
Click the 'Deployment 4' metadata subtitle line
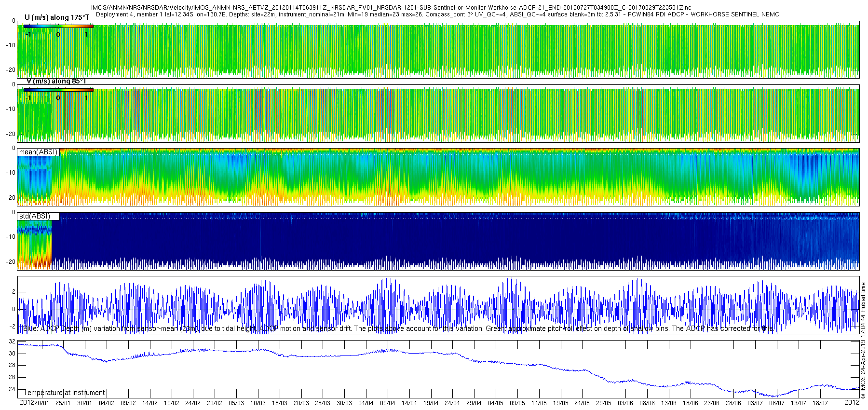(437, 14)
